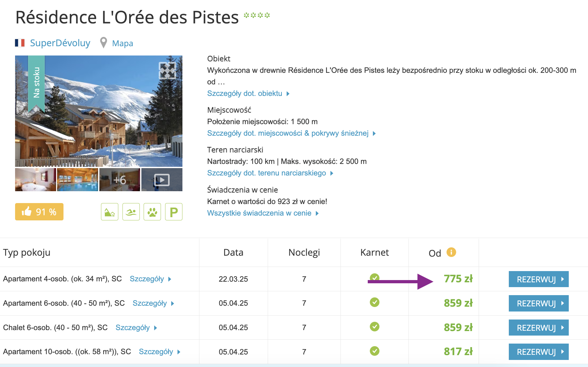Image resolution: width=588 pixels, height=367 pixels.
Task: Click Karnet checkmark in Chalet 6-osob. row
Action: pyautogui.click(x=374, y=327)
